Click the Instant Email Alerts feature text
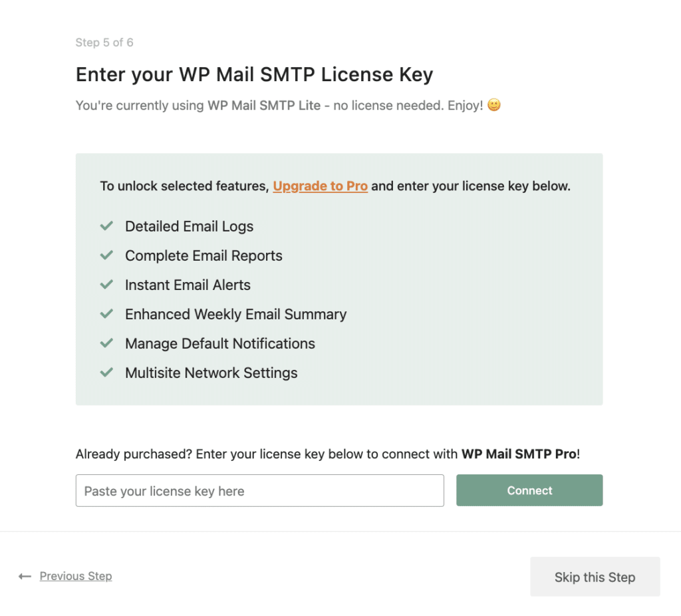Image resolution: width=681 pixels, height=616 pixels. click(188, 285)
